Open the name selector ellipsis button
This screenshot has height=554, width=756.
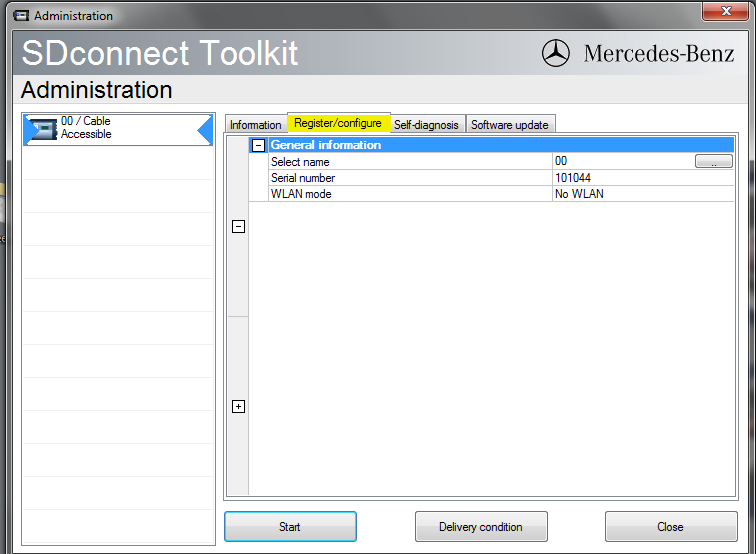[714, 161]
